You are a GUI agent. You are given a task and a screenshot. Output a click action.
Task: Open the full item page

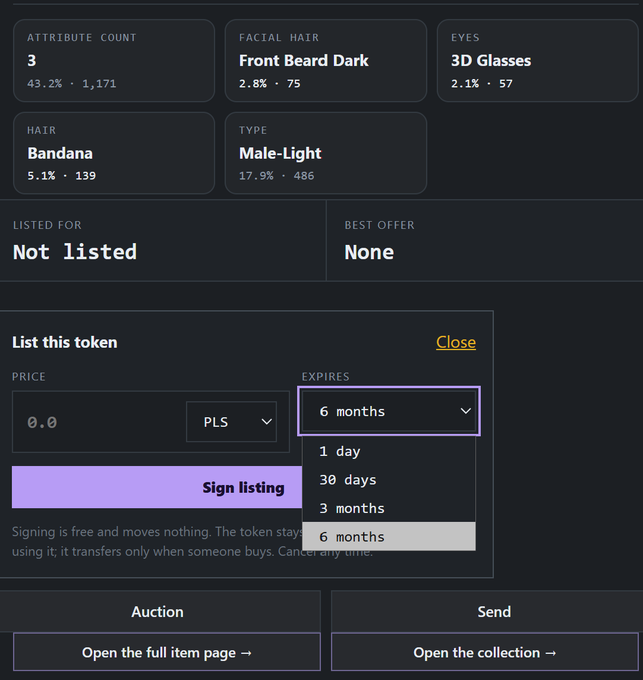pyautogui.click(x=167, y=652)
